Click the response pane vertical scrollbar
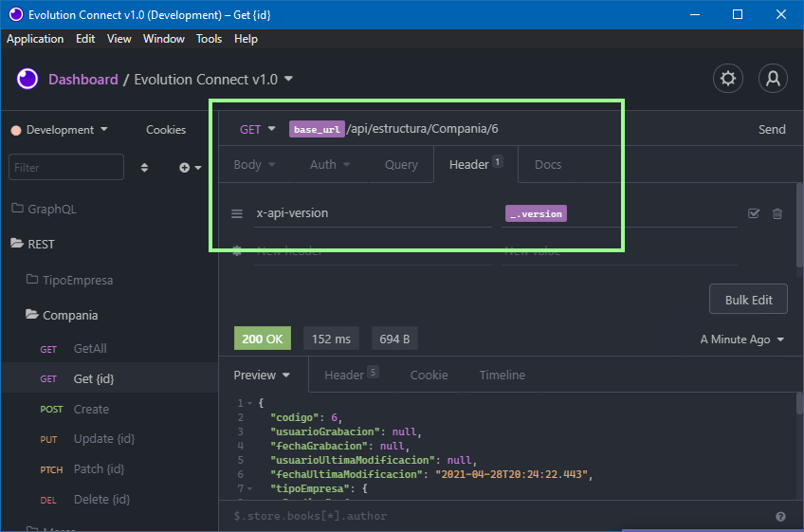Image resolution: width=804 pixels, height=532 pixels. [x=799, y=403]
